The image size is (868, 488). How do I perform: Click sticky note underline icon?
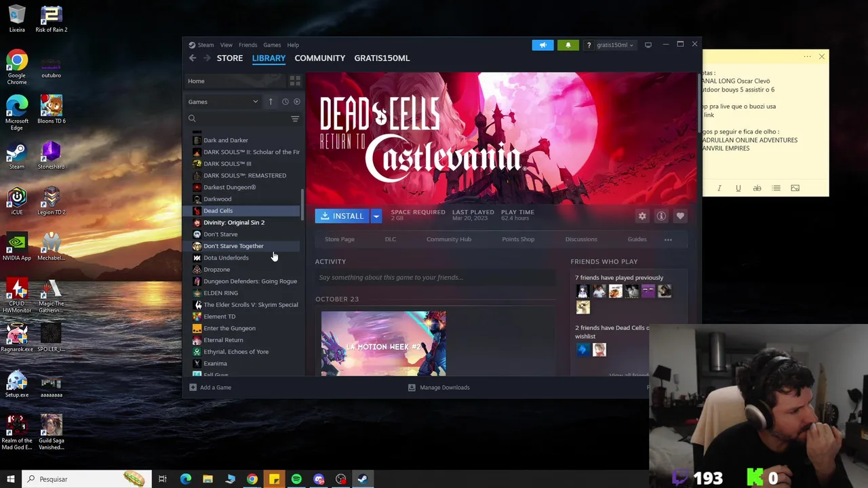[738, 188]
